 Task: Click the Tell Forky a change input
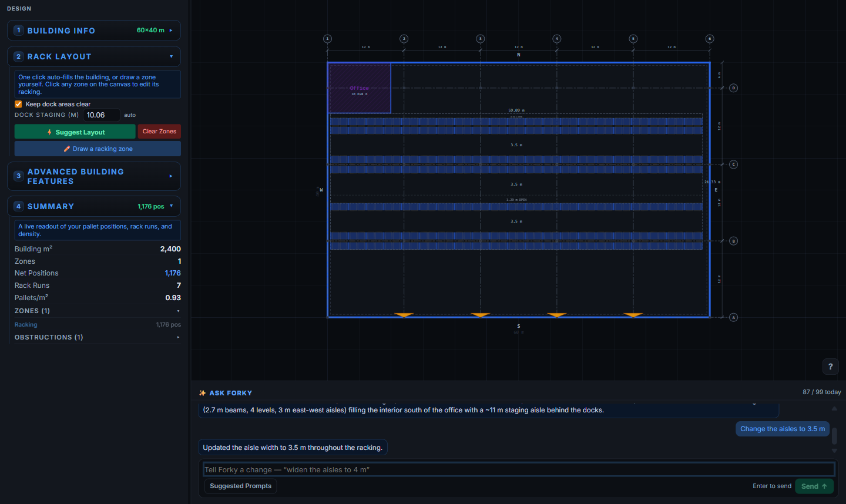coord(519,469)
